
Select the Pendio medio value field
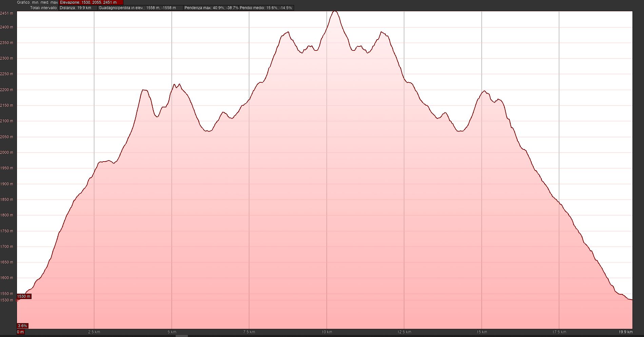(x=266, y=8)
